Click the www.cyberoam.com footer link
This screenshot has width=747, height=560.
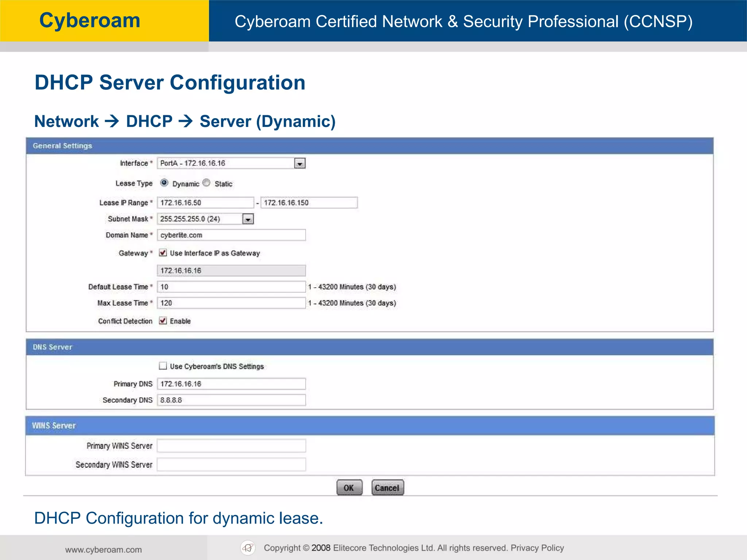[104, 550]
